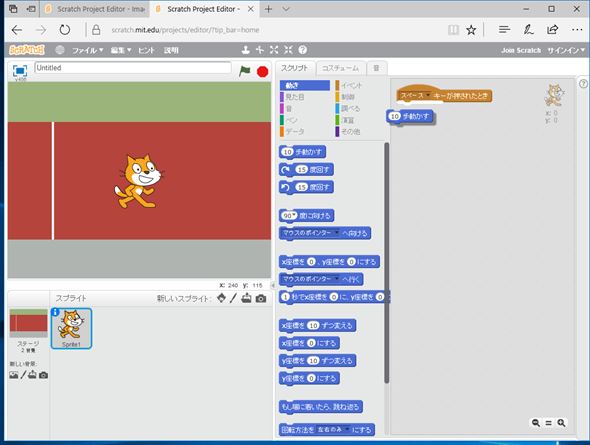Click the 説明 menu item

(x=171, y=50)
